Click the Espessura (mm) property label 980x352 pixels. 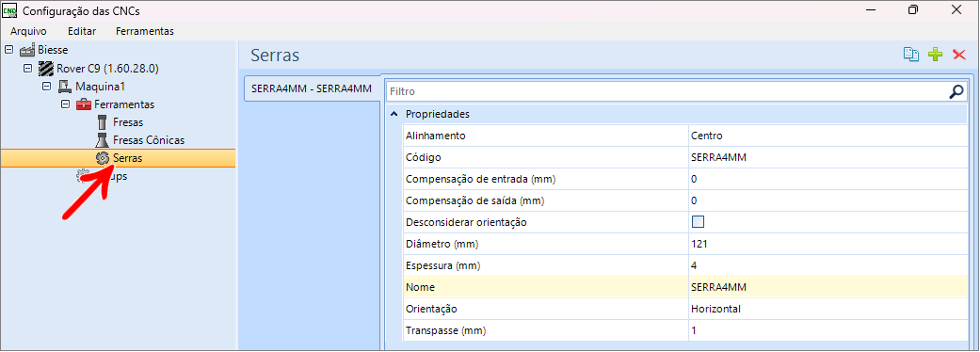443,265
